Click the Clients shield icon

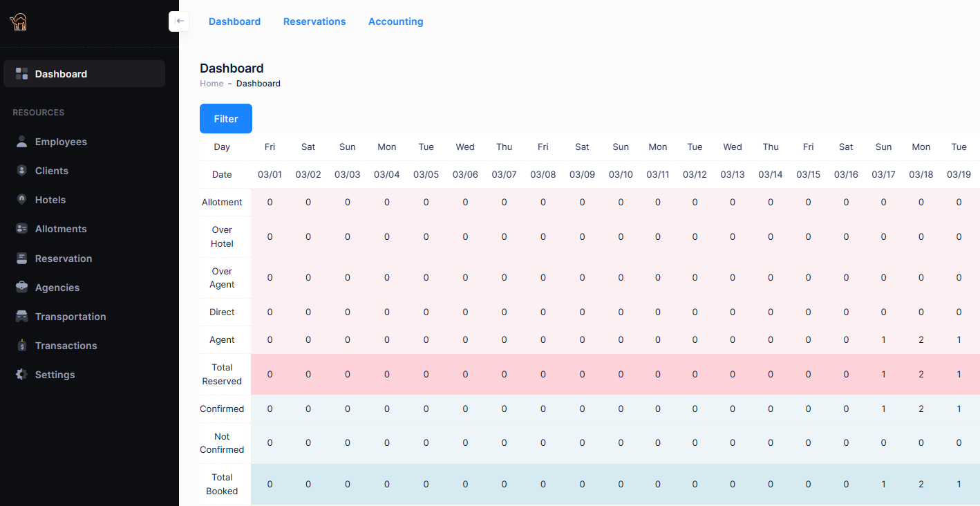click(x=21, y=171)
